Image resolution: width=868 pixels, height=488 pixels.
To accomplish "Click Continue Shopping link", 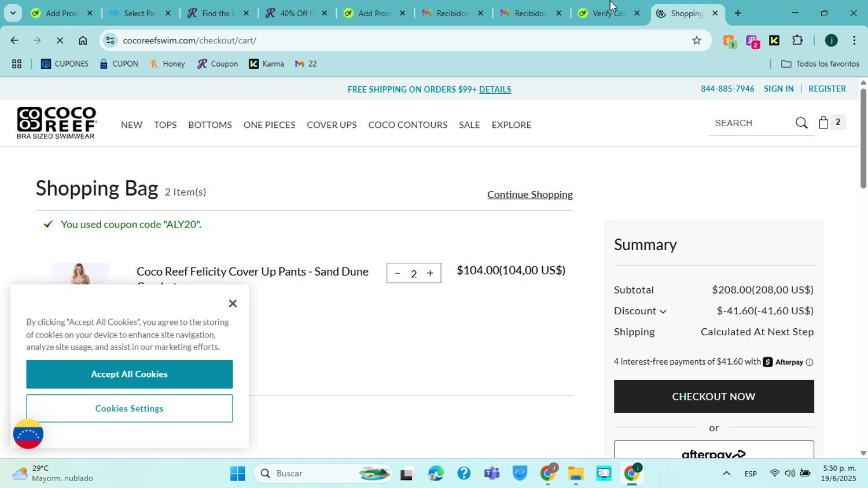I will tap(530, 195).
